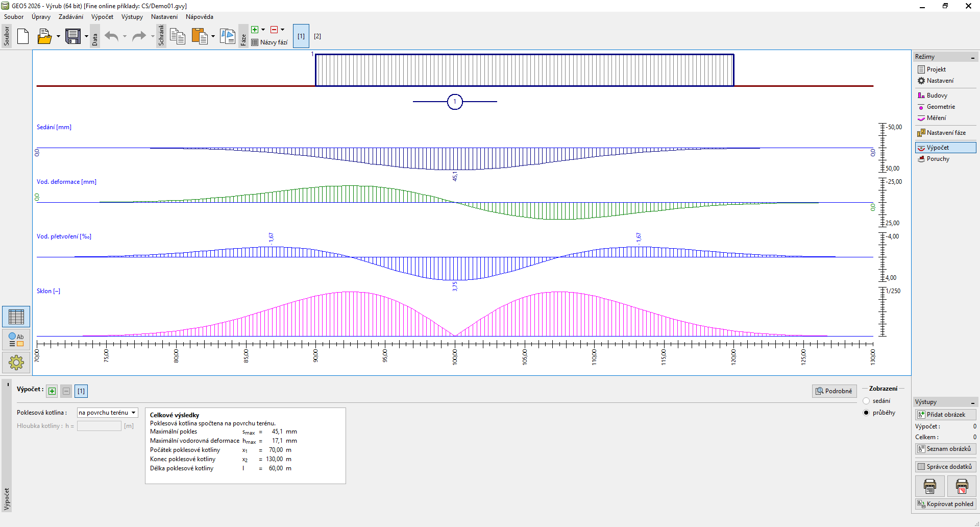Click the Save file floppy icon
Viewport: 980px width, 527px height.
pyautogui.click(x=73, y=36)
